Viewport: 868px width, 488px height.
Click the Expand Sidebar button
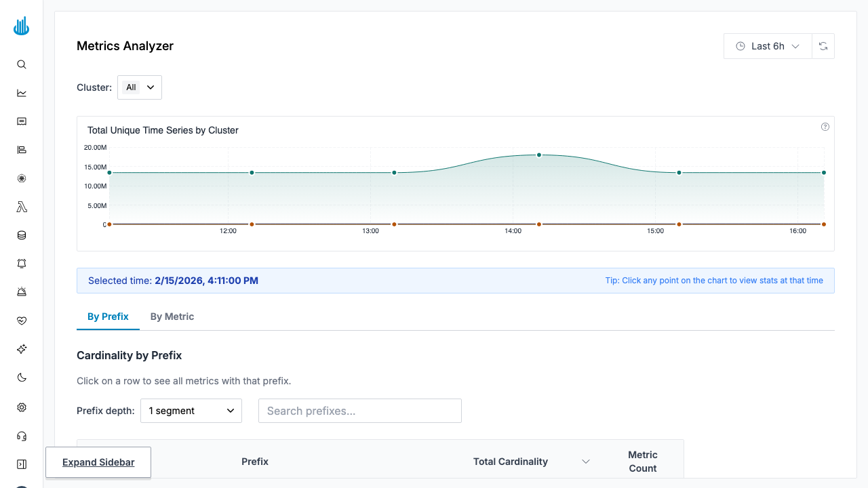98,462
